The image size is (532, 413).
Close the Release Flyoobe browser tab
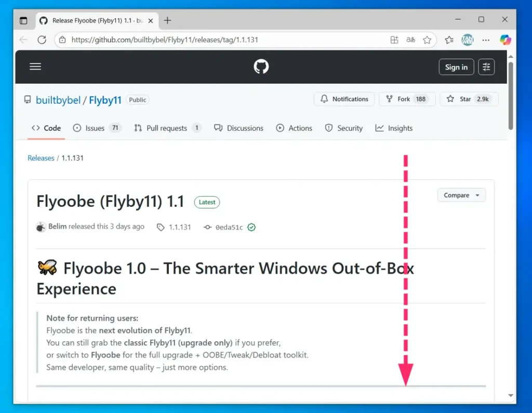(x=151, y=21)
